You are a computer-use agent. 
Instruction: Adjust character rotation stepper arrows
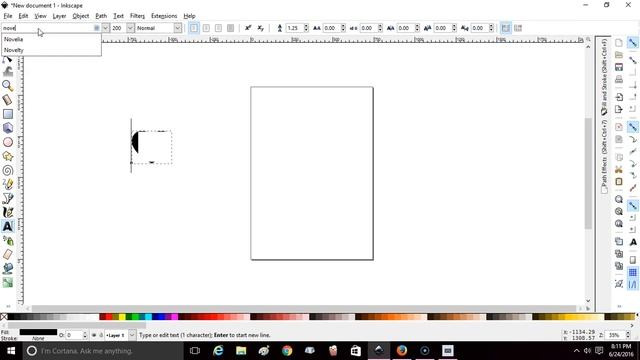[491, 28]
